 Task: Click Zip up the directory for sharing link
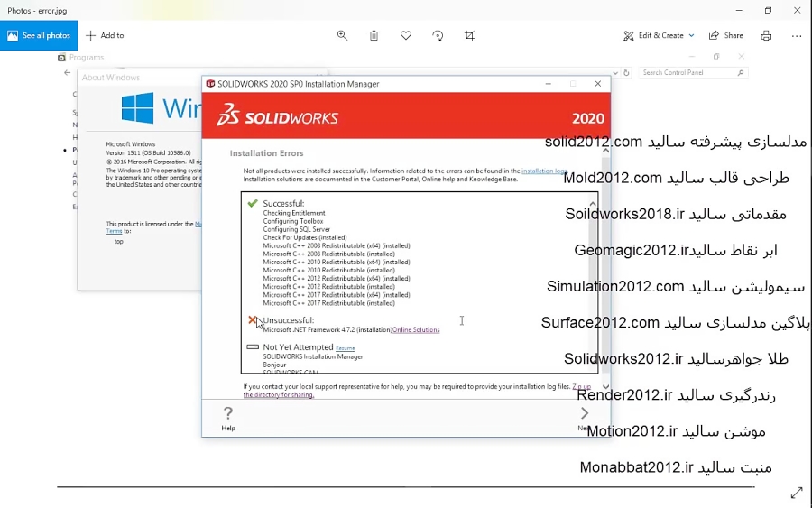pyautogui.click(x=418, y=391)
